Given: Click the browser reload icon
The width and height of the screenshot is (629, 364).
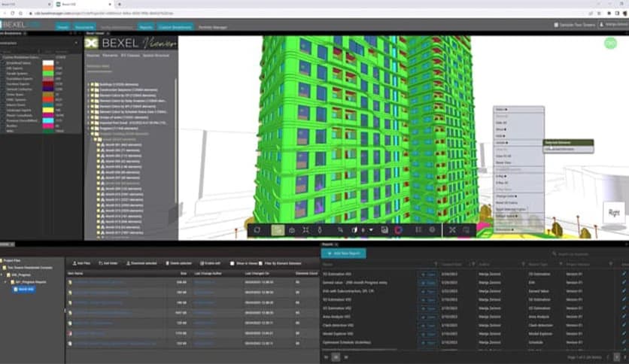Looking at the screenshot, I should click(x=13, y=14).
